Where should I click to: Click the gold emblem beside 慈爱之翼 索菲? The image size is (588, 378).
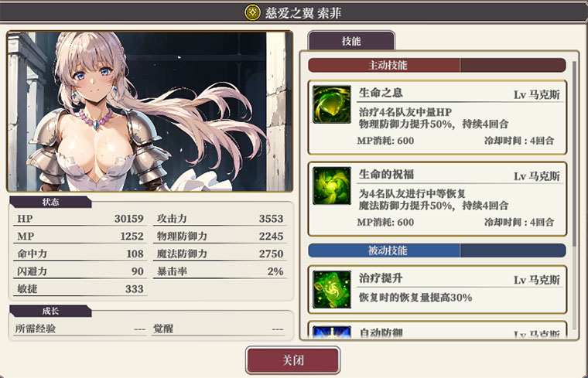[x=252, y=12]
